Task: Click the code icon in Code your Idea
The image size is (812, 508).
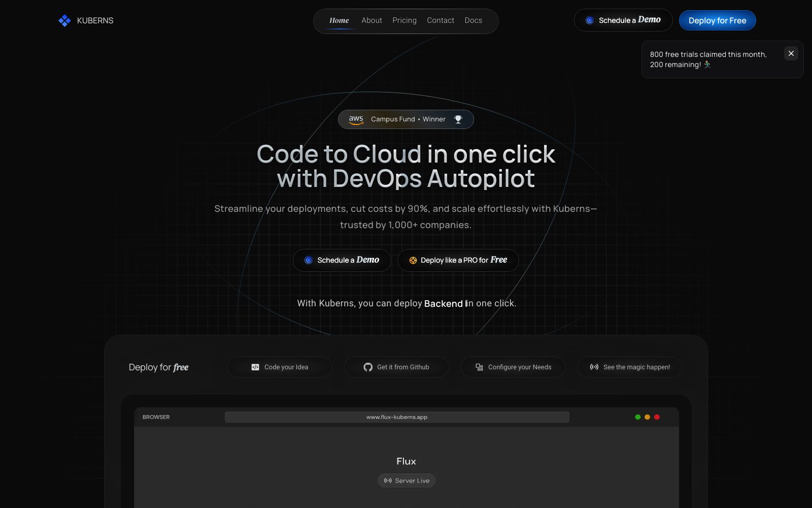Action: [255, 367]
